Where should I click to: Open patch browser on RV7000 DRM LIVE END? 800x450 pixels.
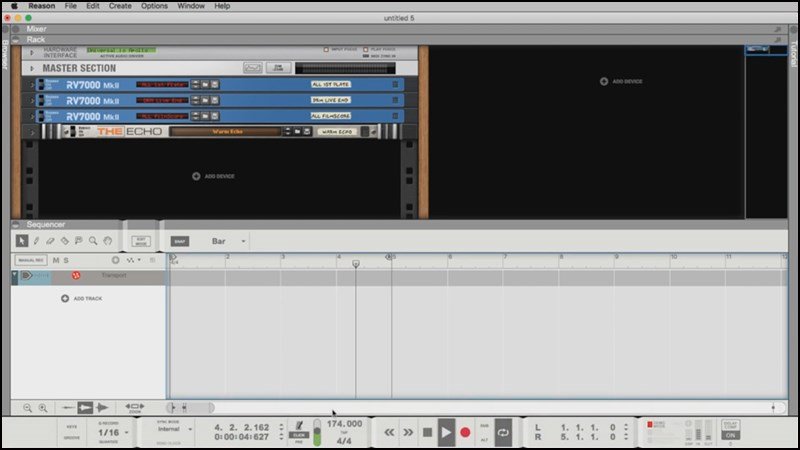[205, 101]
